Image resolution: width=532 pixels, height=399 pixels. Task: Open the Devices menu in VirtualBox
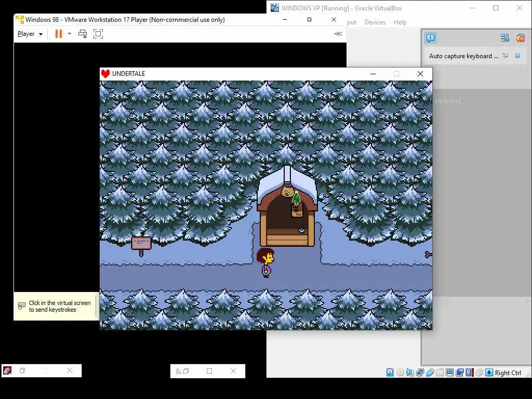(x=375, y=22)
